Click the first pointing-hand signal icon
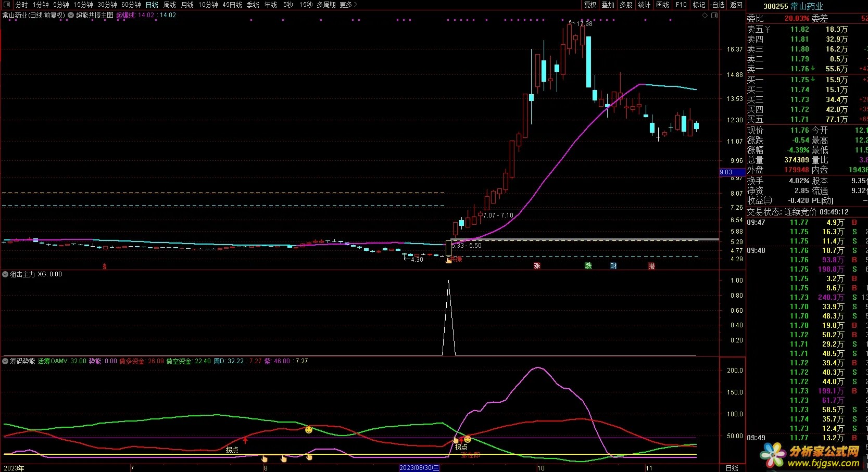Screen dimensions: 868x472 [264, 458]
